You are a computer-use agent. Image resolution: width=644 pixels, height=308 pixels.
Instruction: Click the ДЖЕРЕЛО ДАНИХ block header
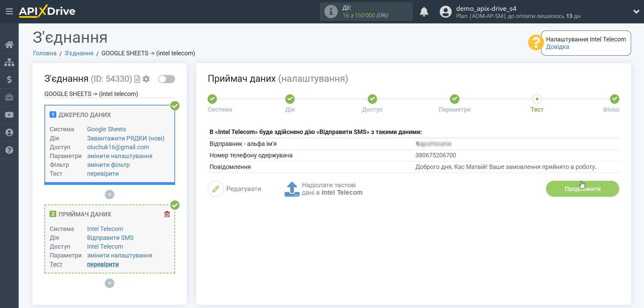(x=85, y=115)
